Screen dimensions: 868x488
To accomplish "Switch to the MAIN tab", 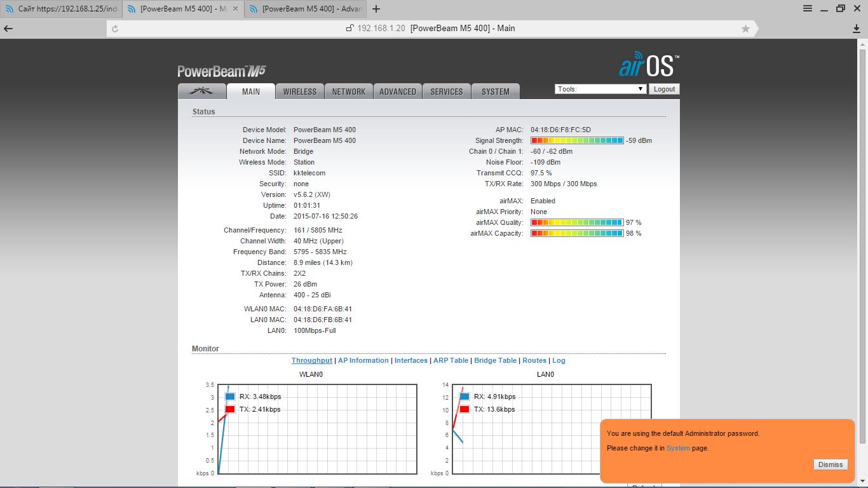I will pos(251,91).
